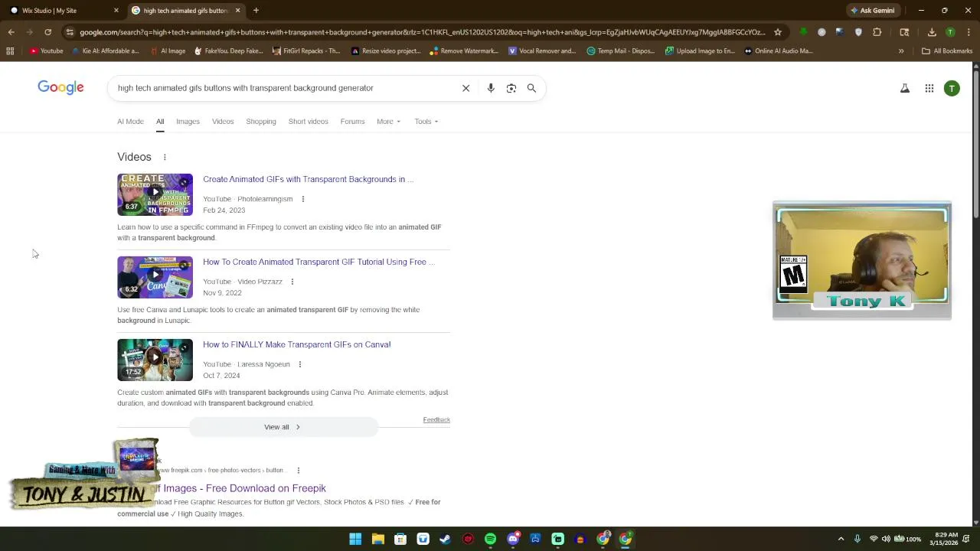Switch to AI Mode search
Screen dimensions: 980x551
(x=130, y=122)
